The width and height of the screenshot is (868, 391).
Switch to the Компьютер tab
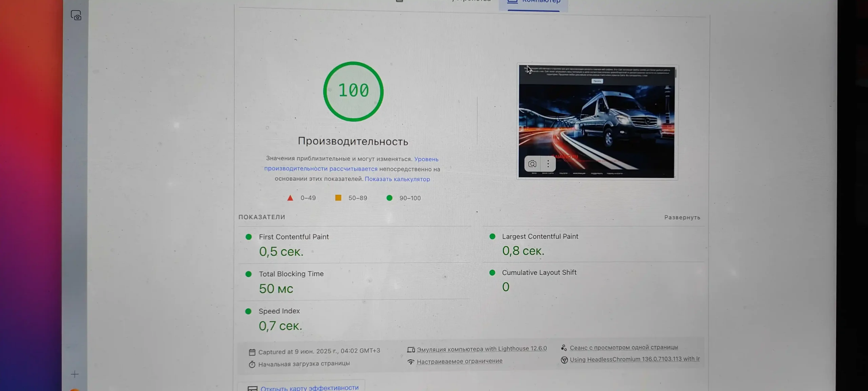tap(534, 3)
